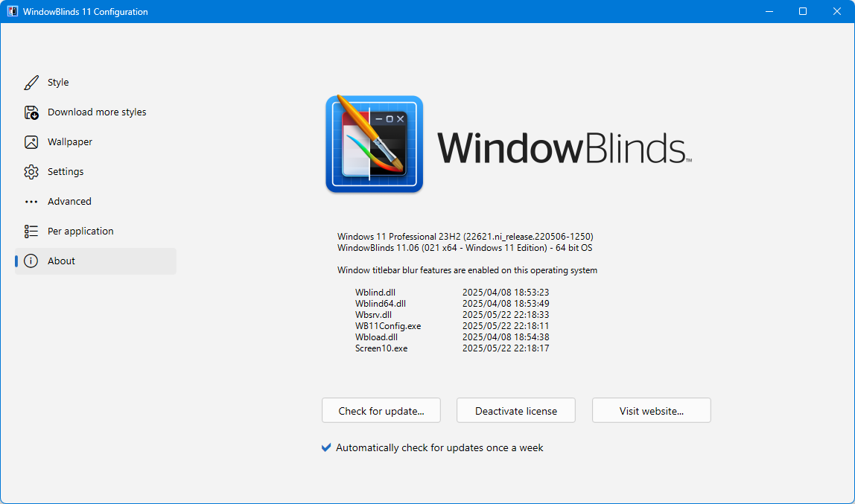Click the Download more styles disk icon

[x=31, y=112]
